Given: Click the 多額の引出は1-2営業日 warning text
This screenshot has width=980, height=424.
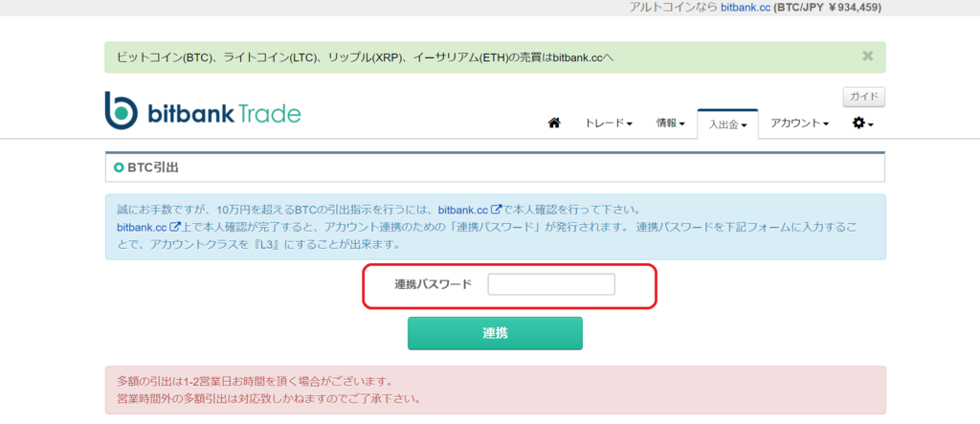Looking at the screenshot, I should click(x=255, y=380).
